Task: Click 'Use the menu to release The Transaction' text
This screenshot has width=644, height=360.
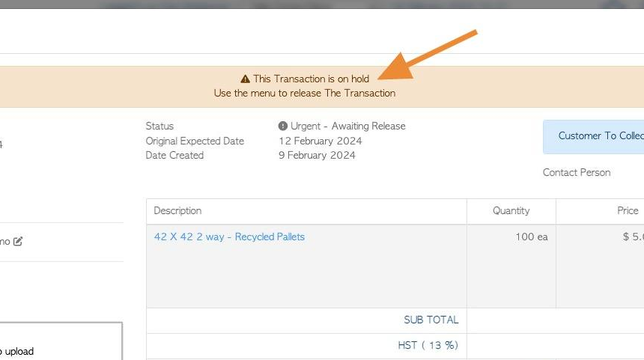Action: coord(304,94)
